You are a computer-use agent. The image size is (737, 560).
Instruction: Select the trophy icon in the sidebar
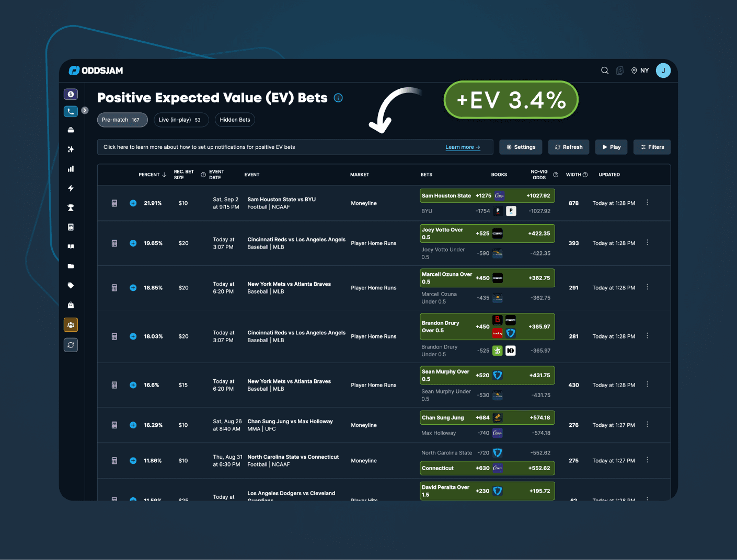click(71, 207)
